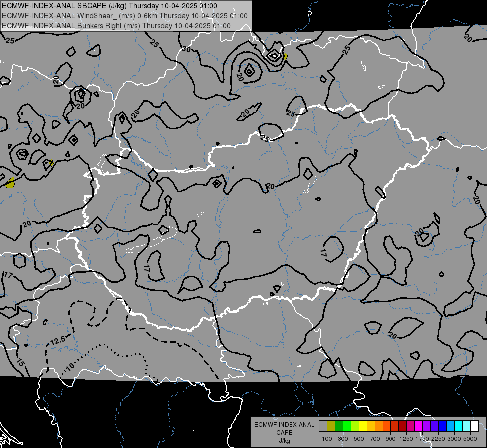The height and width of the screenshot is (448, 487).
Task: Choose the orange swatch before the 700 tick
Action: pos(379,426)
